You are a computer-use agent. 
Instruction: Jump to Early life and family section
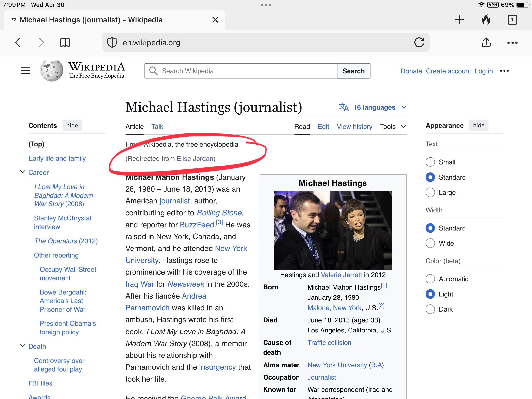(x=57, y=158)
